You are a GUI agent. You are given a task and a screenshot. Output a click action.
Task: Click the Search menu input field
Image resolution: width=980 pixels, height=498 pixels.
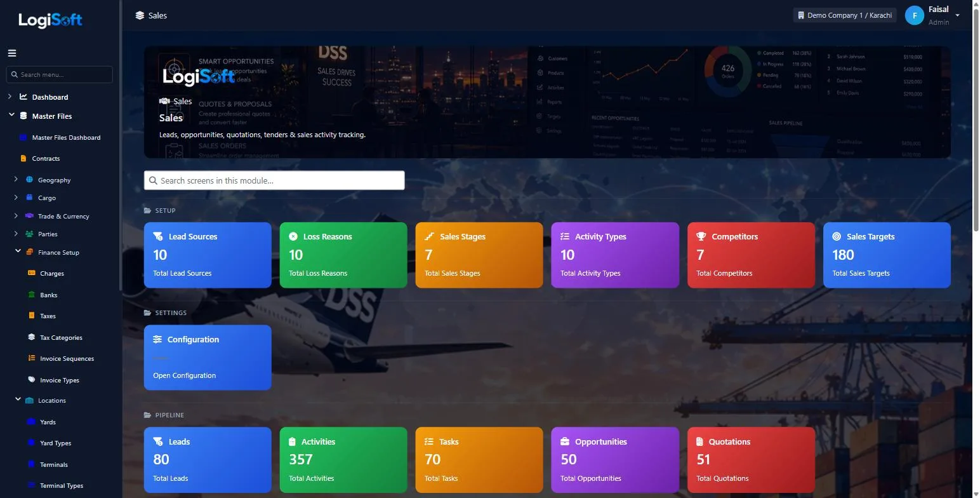pyautogui.click(x=60, y=74)
